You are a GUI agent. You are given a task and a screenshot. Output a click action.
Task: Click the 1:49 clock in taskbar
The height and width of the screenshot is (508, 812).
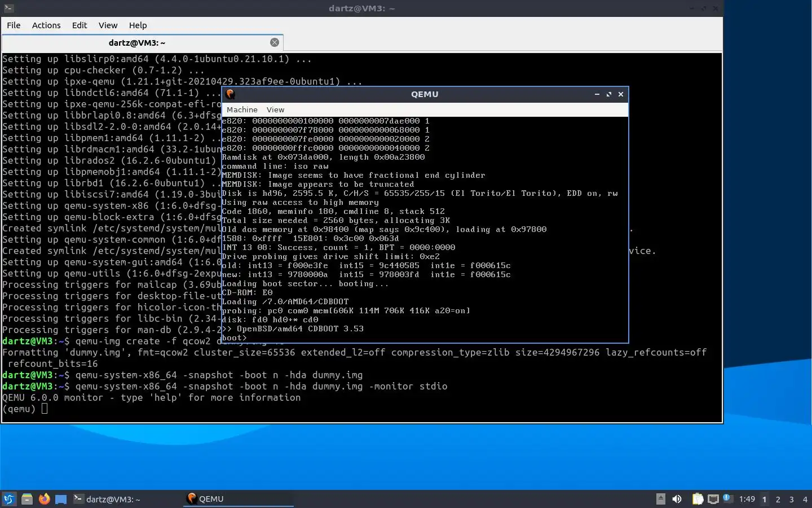pyautogui.click(x=747, y=499)
